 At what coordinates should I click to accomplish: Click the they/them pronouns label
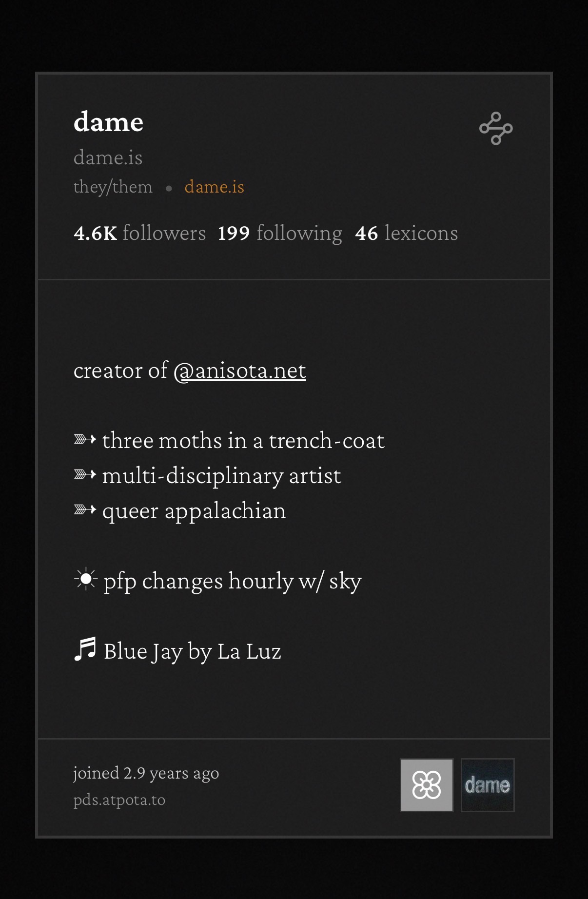(113, 187)
